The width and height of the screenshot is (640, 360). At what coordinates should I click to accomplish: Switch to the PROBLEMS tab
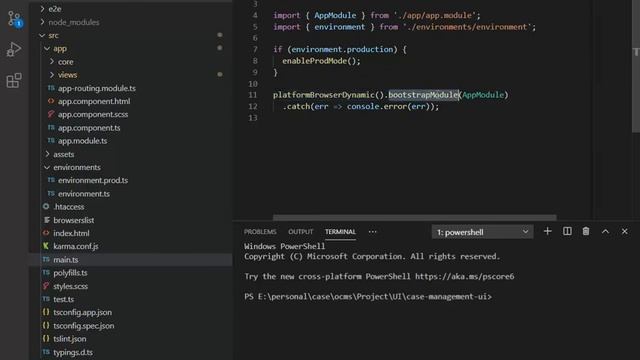coord(260,231)
